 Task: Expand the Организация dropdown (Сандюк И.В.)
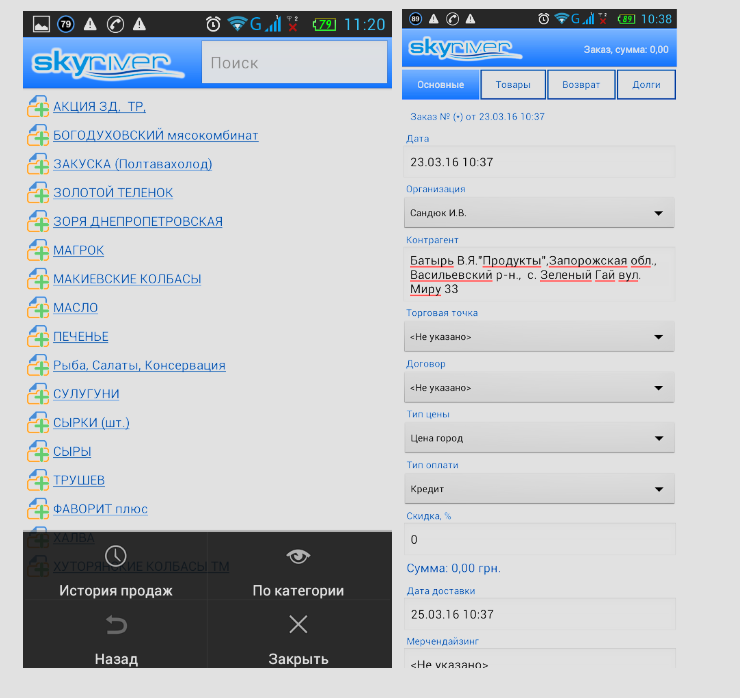click(x=540, y=213)
